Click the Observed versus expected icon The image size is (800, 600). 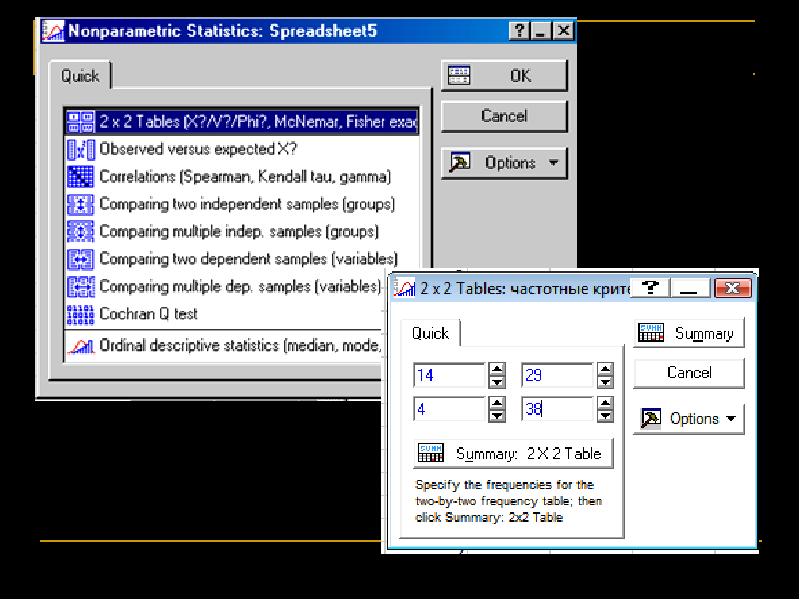(80, 149)
